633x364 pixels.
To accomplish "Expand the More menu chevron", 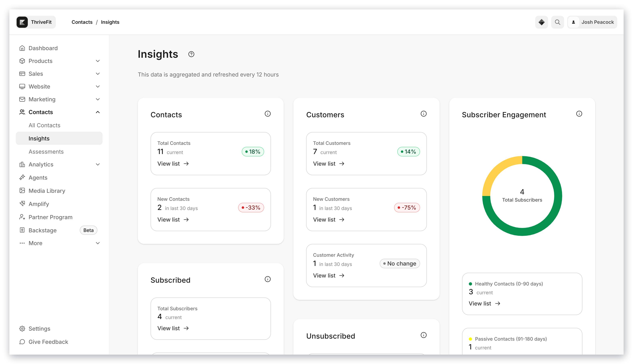I will pos(98,243).
